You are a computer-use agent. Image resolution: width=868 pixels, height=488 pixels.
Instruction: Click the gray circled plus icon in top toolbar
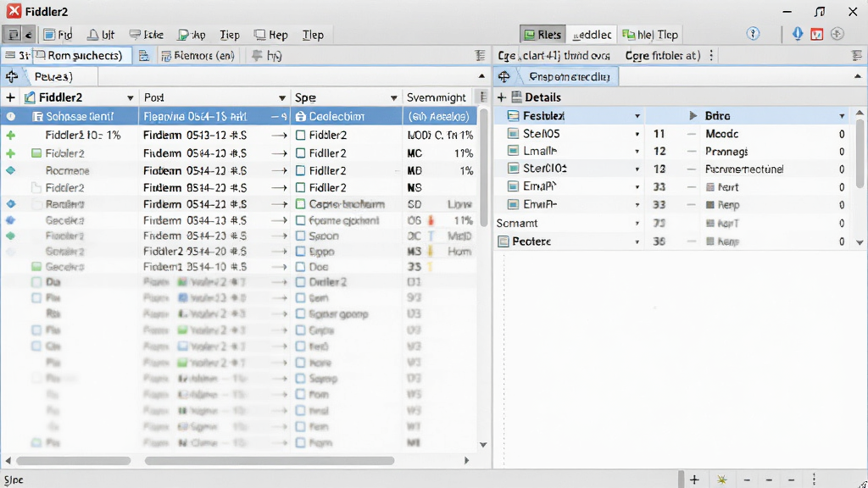(837, 34)
